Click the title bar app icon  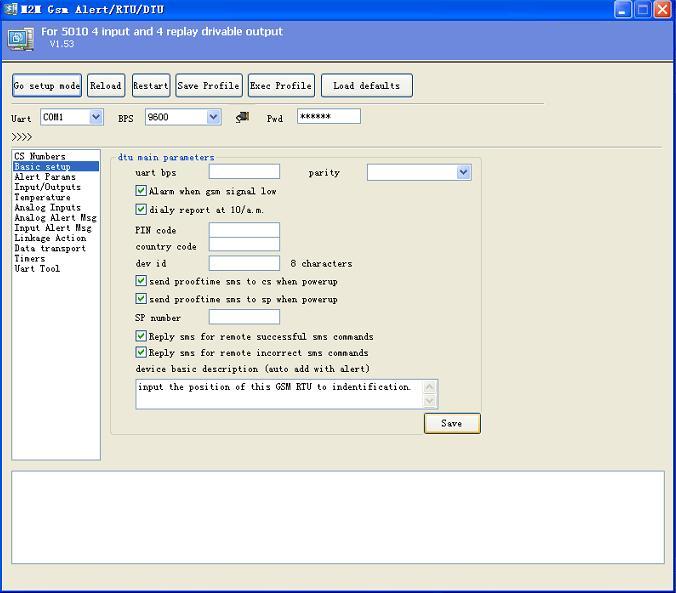[11, 9]
